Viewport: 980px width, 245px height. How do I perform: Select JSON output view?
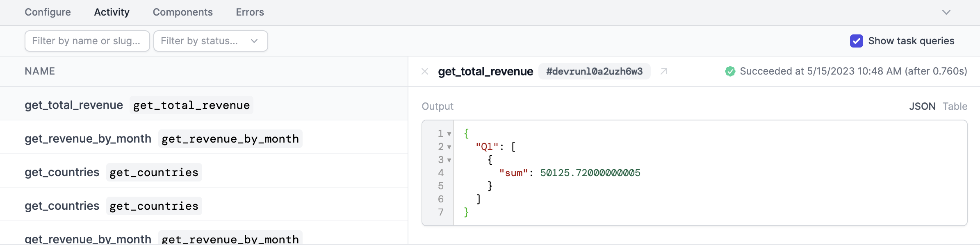tap(922, 107)
